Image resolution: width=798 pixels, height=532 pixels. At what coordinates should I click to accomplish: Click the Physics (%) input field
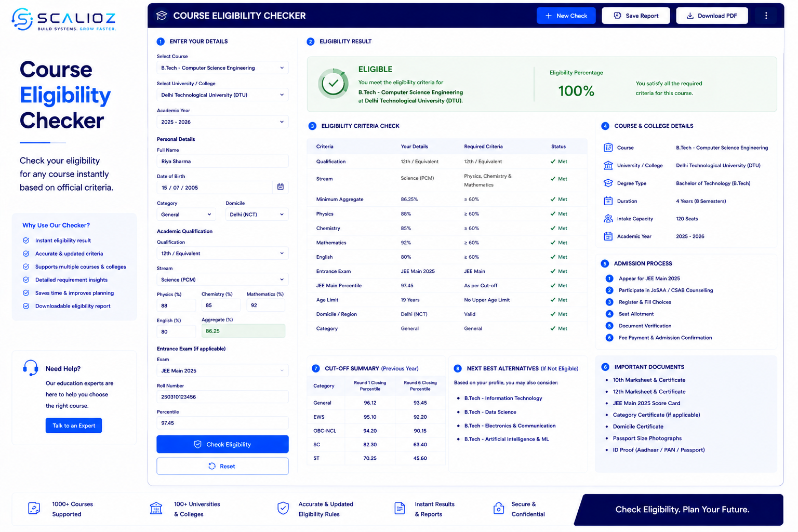pyautogui.click(x=176, y=305)
